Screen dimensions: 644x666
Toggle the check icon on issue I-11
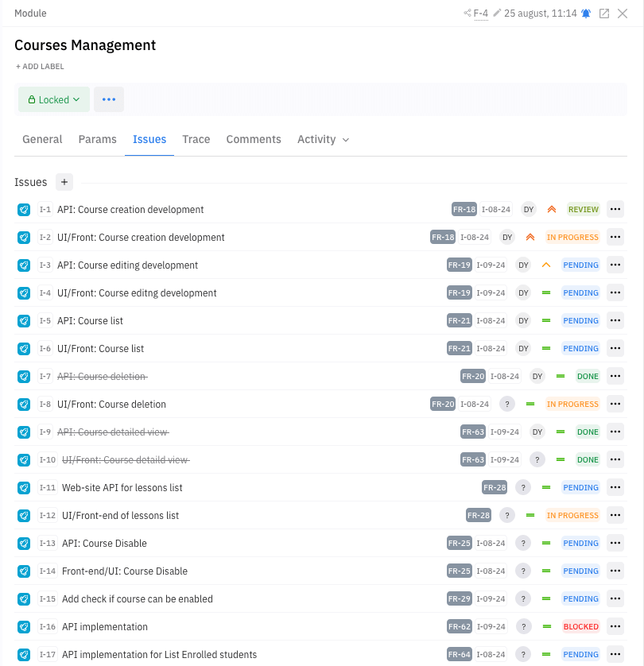23,487
